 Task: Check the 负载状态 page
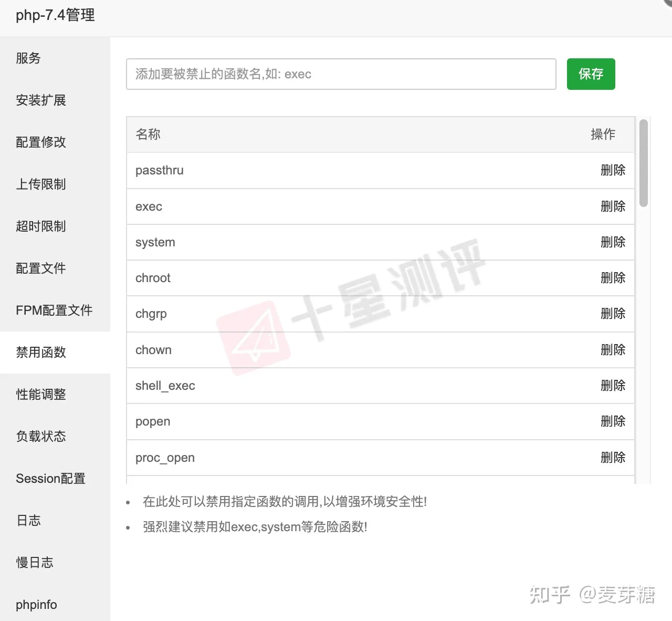point(41,437)
